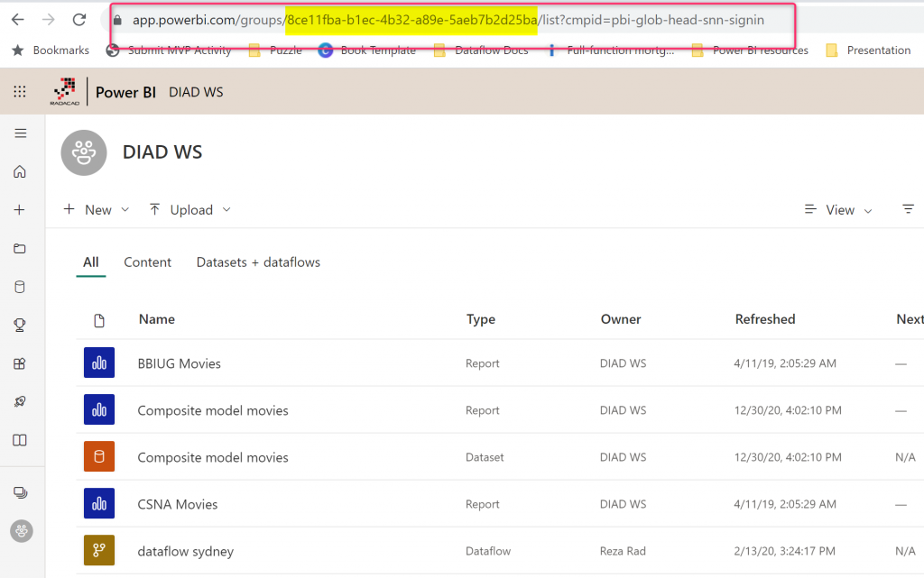Open the BBIUG Movies report
Image resolution: width=924 pixels, height=578 pixels.
pyautogui.click(x=179, y=363)
